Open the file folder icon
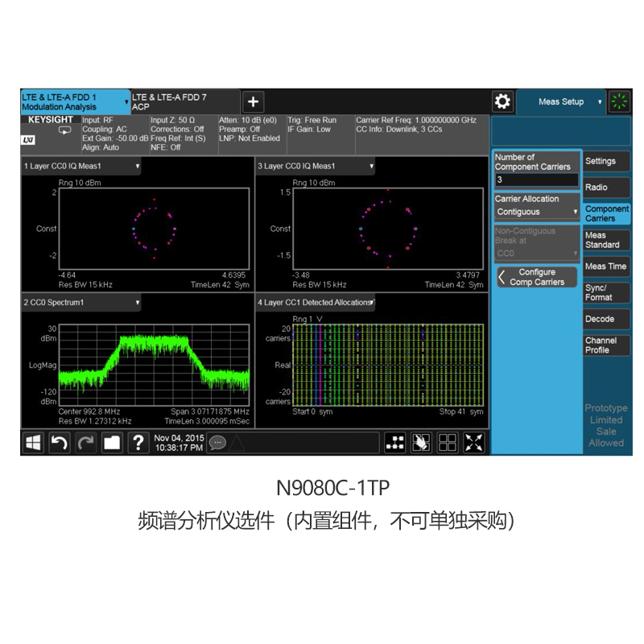This screenshot has width=644, height=644. click(112, 442)
